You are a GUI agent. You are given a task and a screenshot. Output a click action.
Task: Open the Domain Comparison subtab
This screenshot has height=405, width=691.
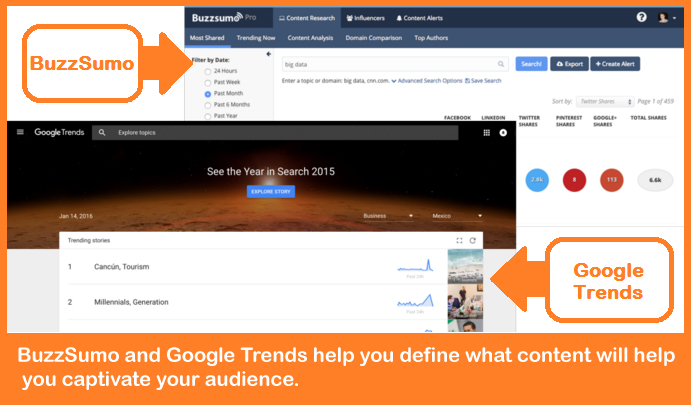tap(374, 38)
